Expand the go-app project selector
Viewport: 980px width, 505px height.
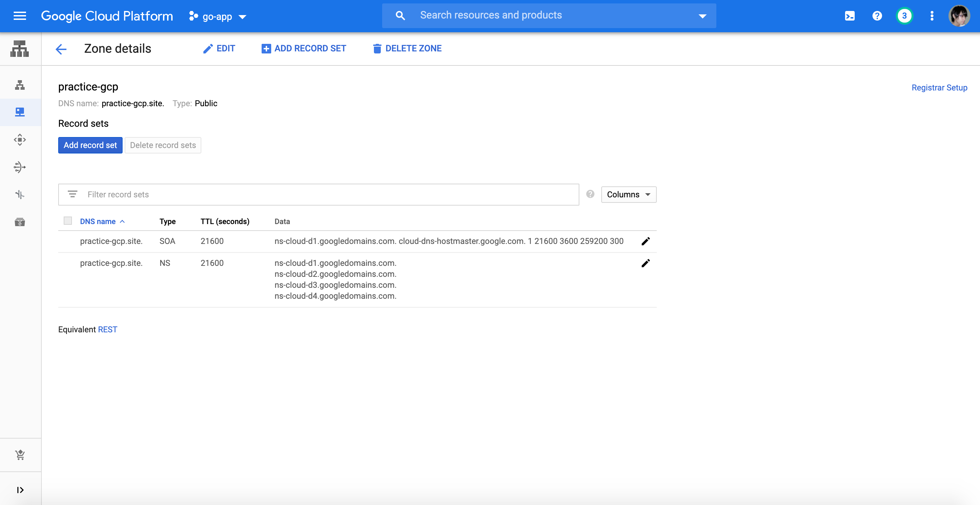click(x=218, y=16)
